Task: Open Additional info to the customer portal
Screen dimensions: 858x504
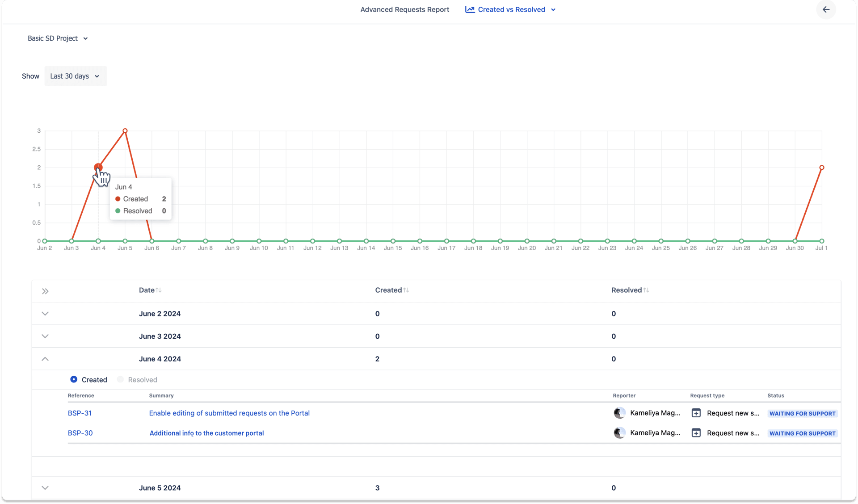Action: [x=206, y=433]
